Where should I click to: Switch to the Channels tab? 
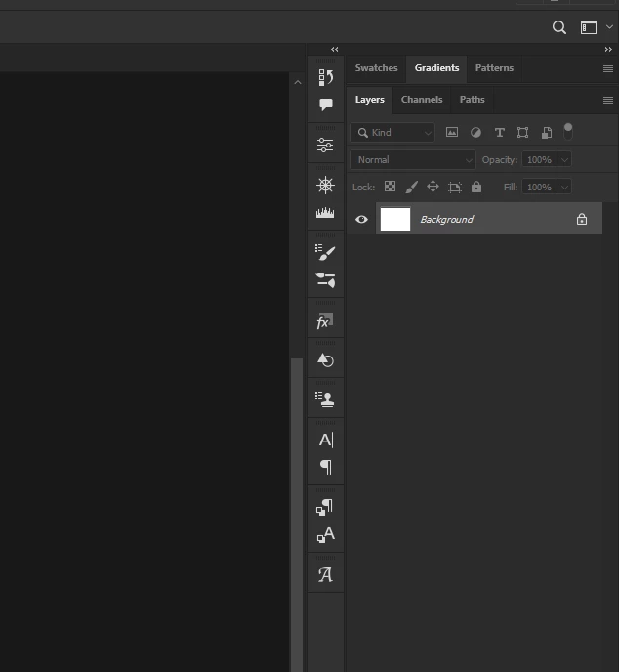pos(422,100)
